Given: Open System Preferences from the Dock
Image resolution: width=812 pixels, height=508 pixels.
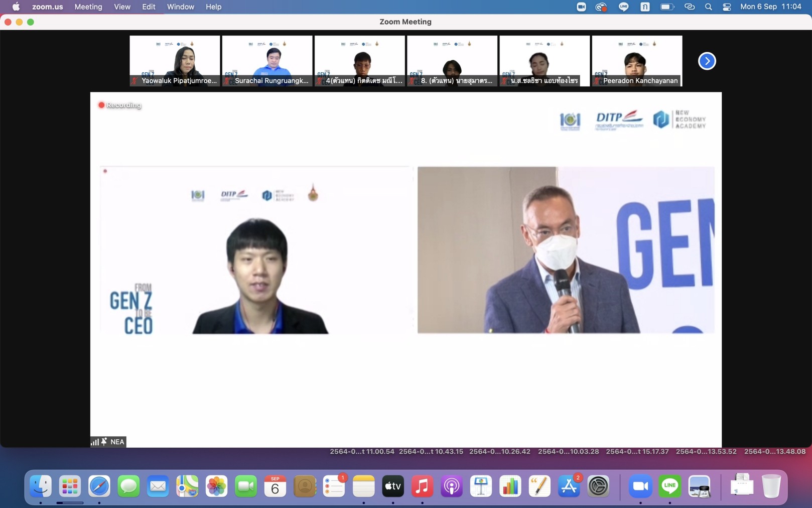Looking at the screenshot, I should tap(598, 486).
